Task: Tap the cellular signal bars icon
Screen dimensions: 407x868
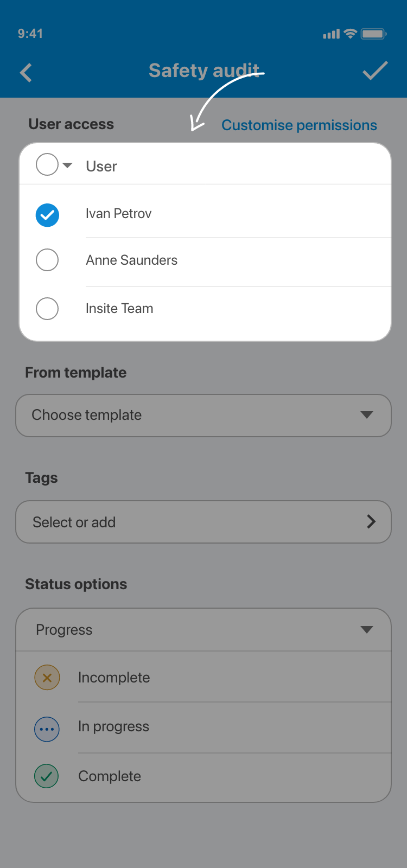Action: tap(331, 34)
